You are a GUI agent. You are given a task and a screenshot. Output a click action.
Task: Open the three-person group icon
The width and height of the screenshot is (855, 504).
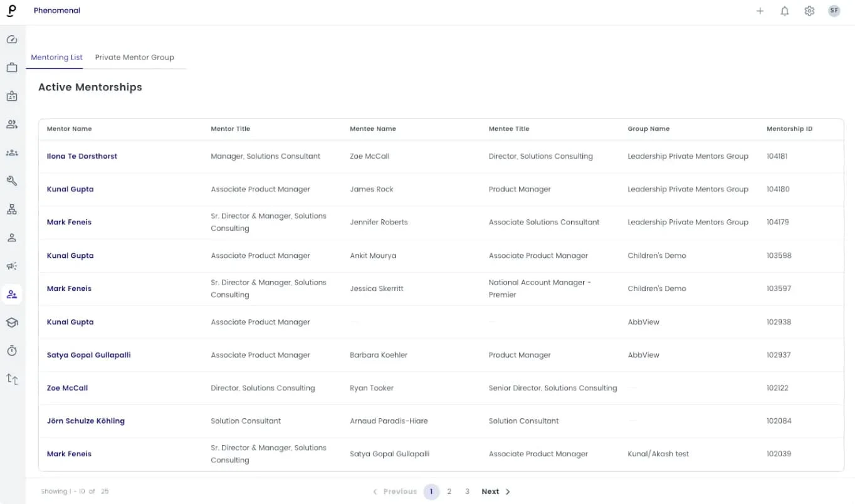click(x=12, y=152)
